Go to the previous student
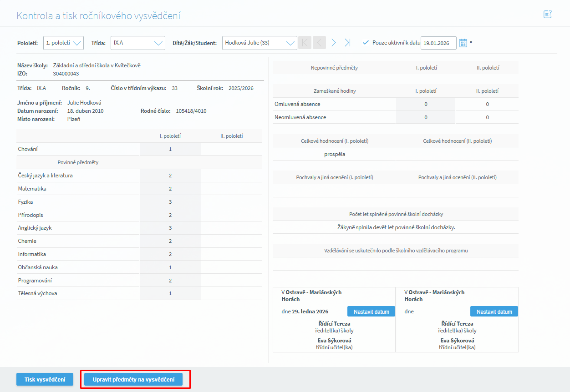Viewport: 570px width, 392px height. point(320,43)
